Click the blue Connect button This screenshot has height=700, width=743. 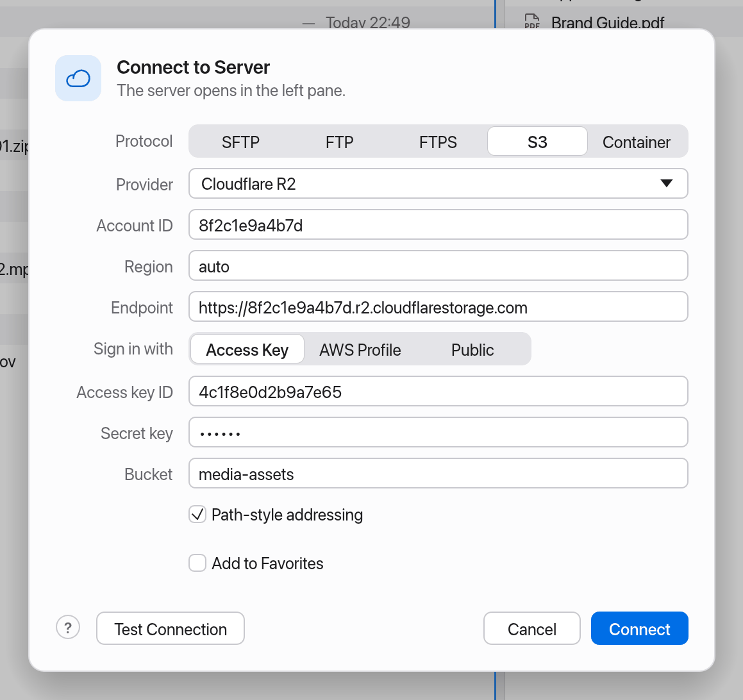[x=639, y=628]
